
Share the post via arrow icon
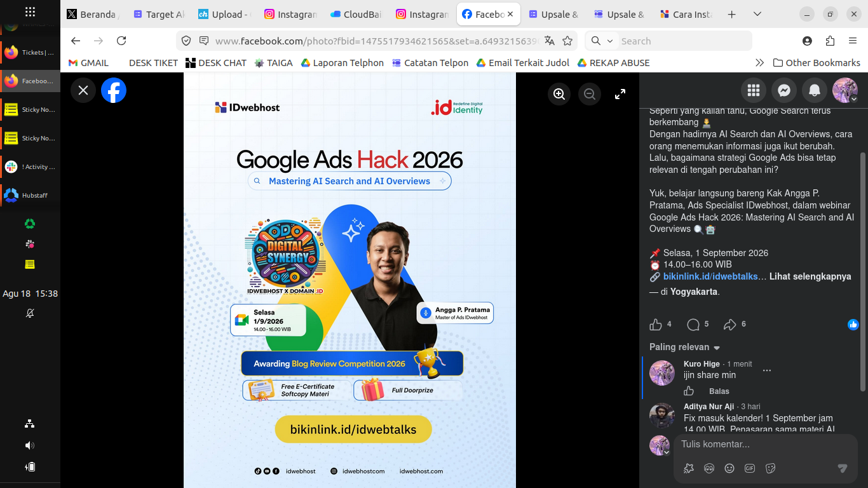[730, 325]
